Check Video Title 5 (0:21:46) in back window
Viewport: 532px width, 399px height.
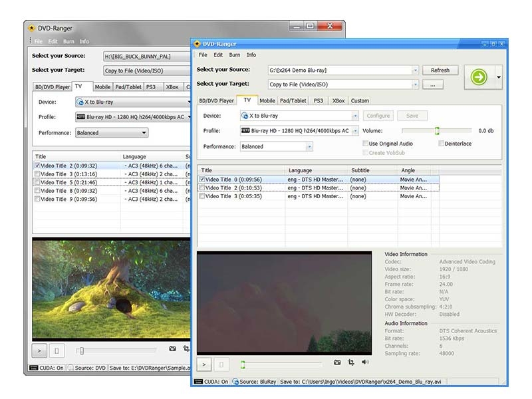coord(37,182)
